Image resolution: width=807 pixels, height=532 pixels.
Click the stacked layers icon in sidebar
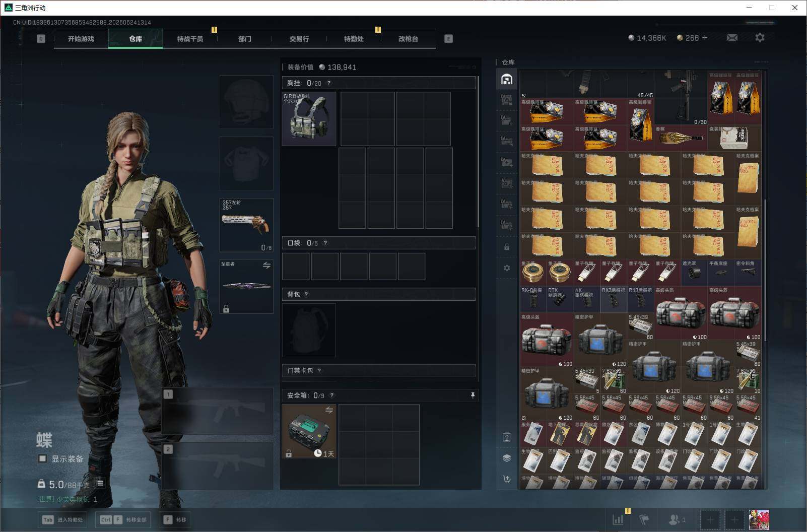[x=507, y=458]
